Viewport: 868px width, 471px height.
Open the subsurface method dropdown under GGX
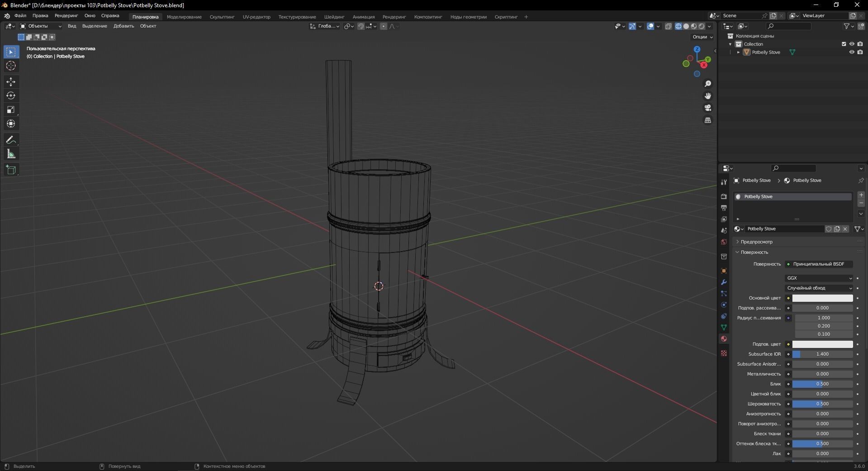(x=819, y=288)
